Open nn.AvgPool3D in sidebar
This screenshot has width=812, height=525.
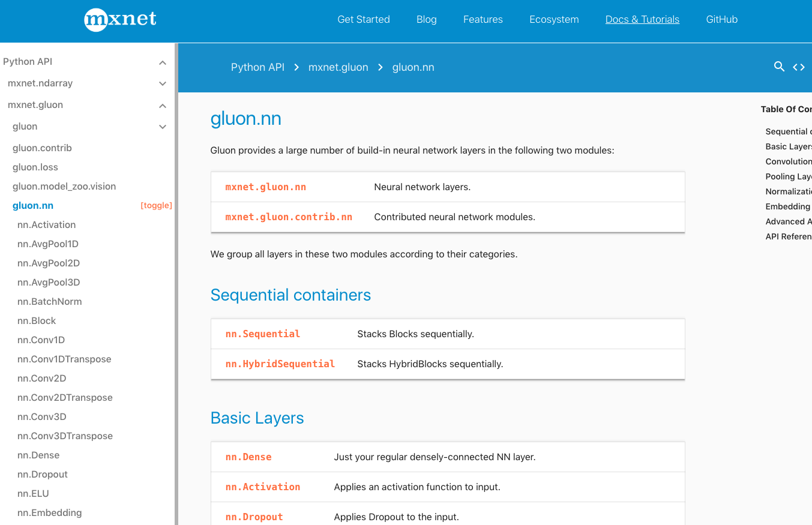49,282
